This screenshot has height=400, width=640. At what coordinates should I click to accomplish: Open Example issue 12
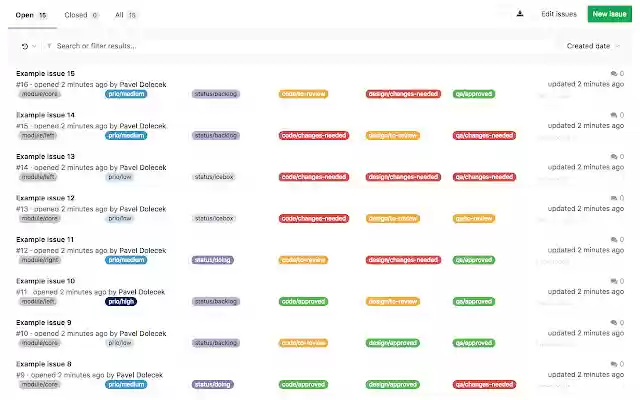(45, 198)
